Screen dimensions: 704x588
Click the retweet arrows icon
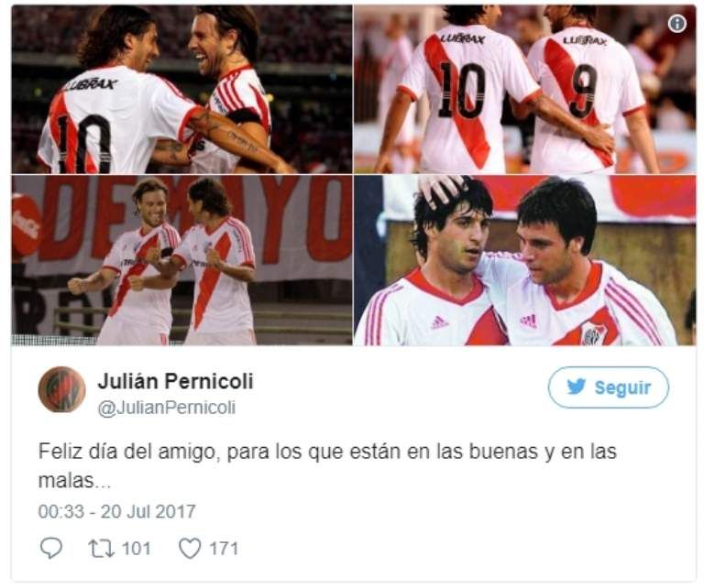pyautogui.click(x=102, y=549)
